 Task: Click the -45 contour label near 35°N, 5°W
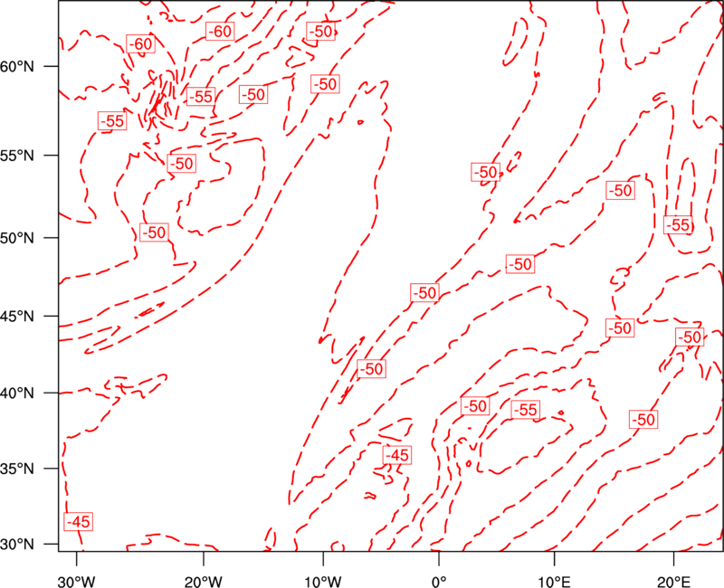click(x=397, y=455)
